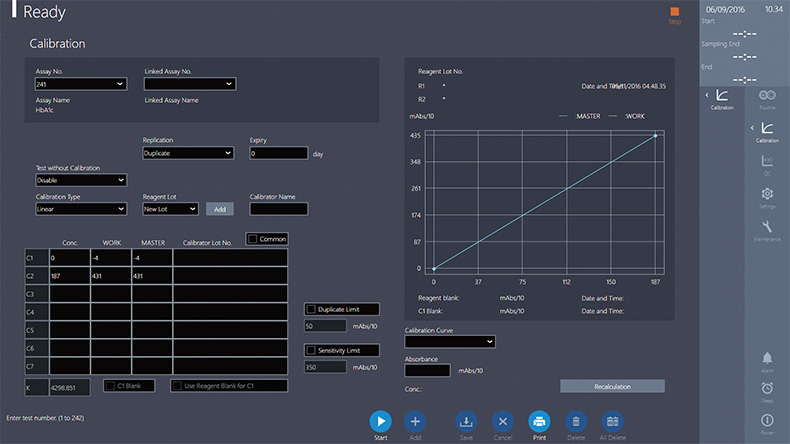Click the C1 Calibrator Lot No. cell

pyautogui.click(x=230, y=258)
